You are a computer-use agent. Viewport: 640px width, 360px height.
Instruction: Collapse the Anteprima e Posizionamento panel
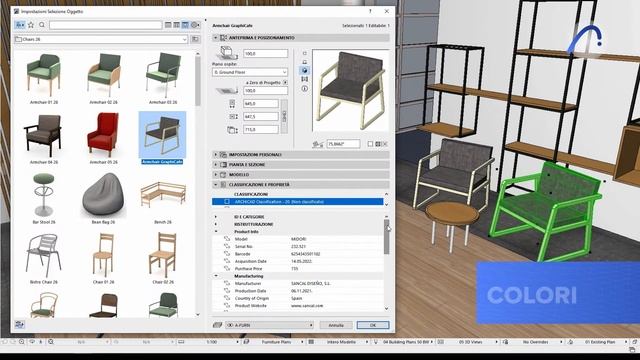(216, 38)
